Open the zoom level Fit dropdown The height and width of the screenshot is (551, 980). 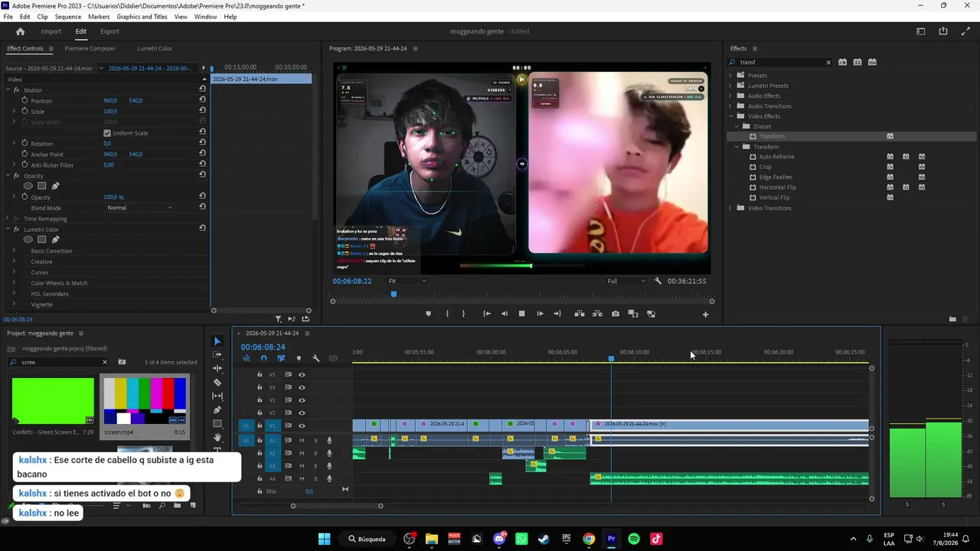point(407,281)
